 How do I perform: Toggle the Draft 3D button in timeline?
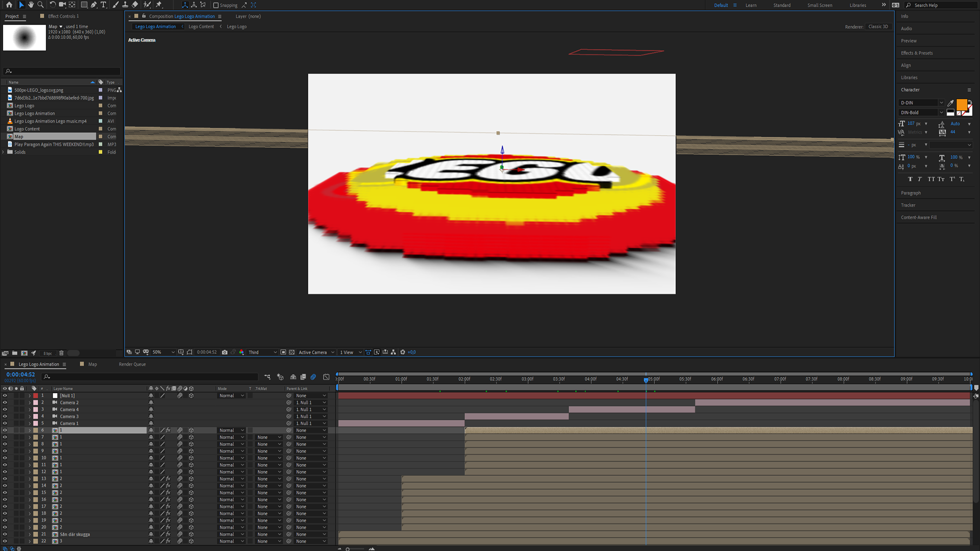(280, 377)
